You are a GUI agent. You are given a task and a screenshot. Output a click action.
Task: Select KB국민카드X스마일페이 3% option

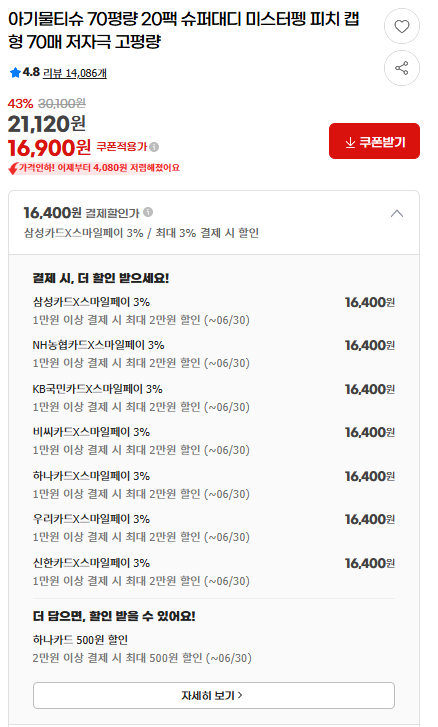point(214,398)
